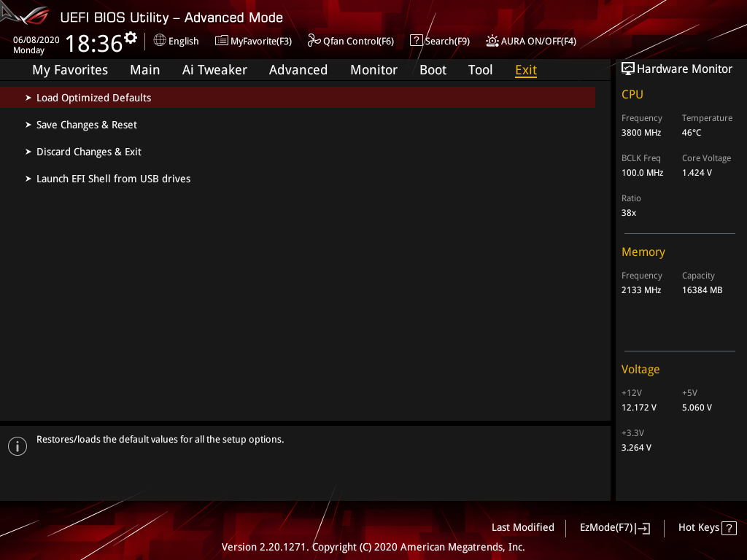
Task: Click Last Modified at the bottom
Action: tap(522, 528)
